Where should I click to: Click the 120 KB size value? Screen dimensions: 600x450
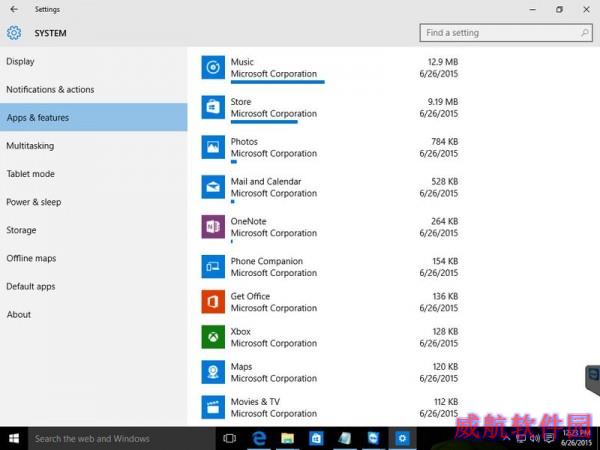445,366
